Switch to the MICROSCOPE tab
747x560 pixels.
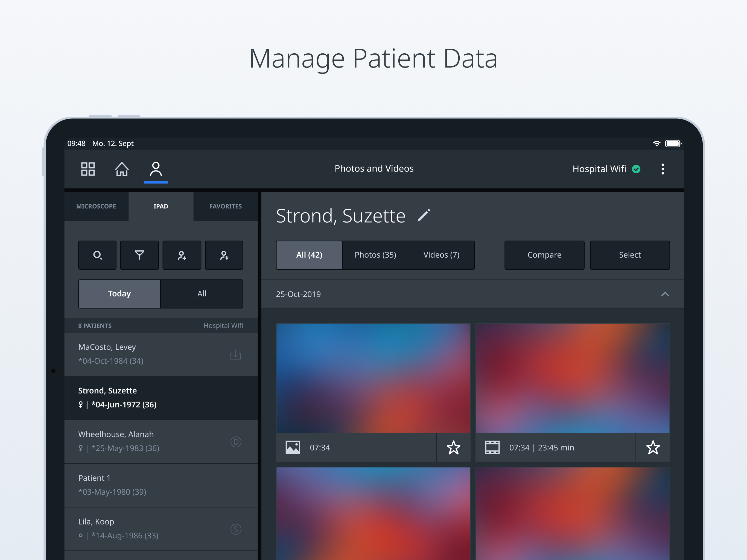tap(96, 206)
